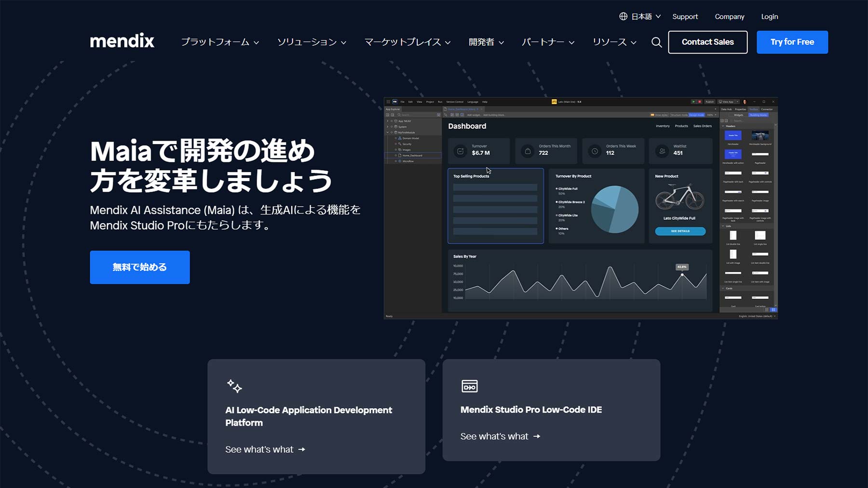The height and width of the screenshot is (488, 868).
Task: Click the Sales Orders link in the dashboard
Action: click(x=702, y=126)
